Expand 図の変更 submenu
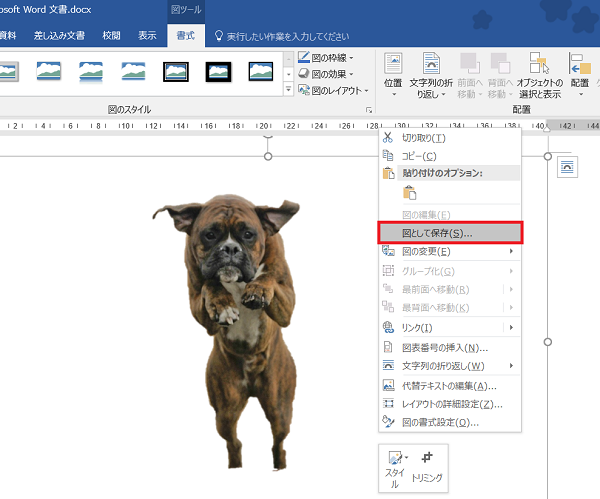600x499 pixels. pyautogui.click(x=450, y=251)
